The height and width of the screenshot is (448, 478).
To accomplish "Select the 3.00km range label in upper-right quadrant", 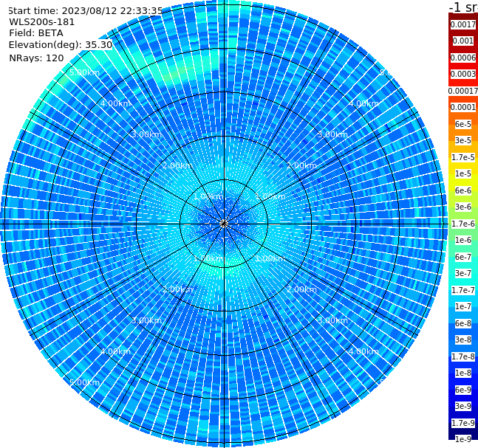I will pyautogui.click(x=332, y=134).
